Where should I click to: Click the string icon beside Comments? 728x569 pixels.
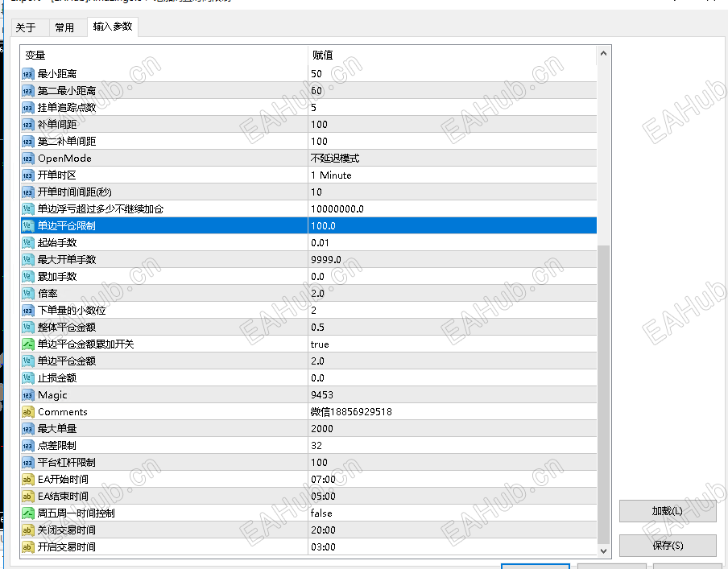point(28,412)
